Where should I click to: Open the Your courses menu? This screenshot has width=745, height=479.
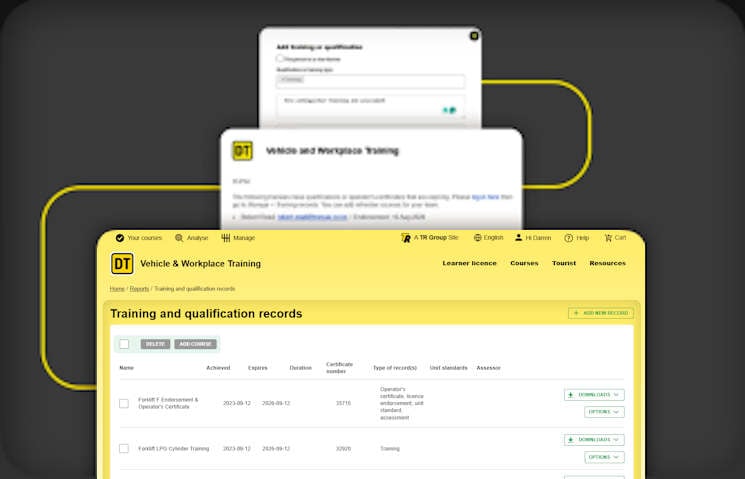click(139, 238)
